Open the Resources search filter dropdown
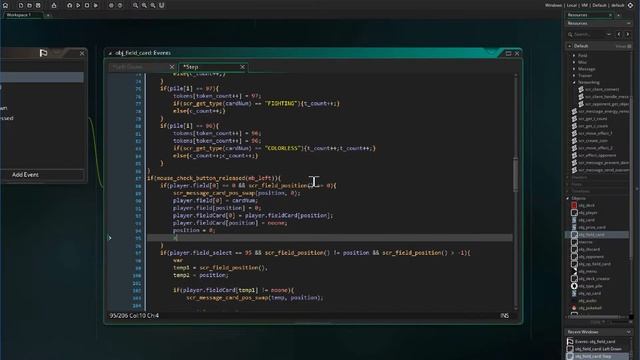 click(609, 34)
